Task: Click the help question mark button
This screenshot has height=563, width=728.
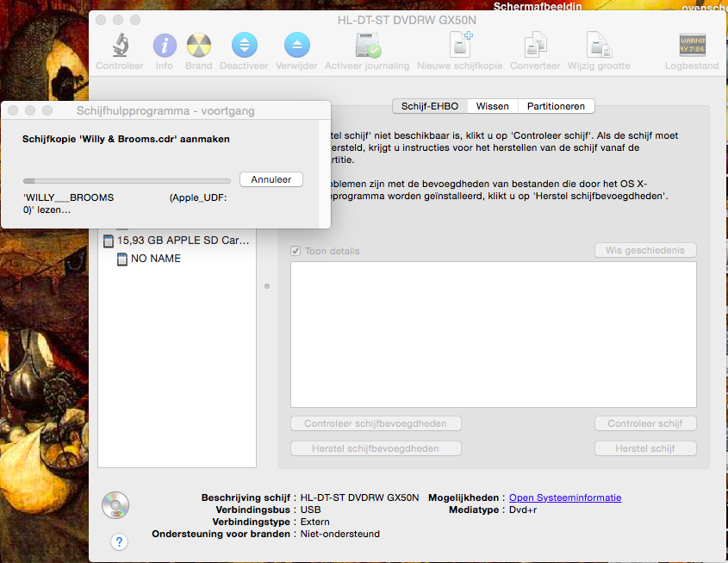Action: (x=120, y=541)
